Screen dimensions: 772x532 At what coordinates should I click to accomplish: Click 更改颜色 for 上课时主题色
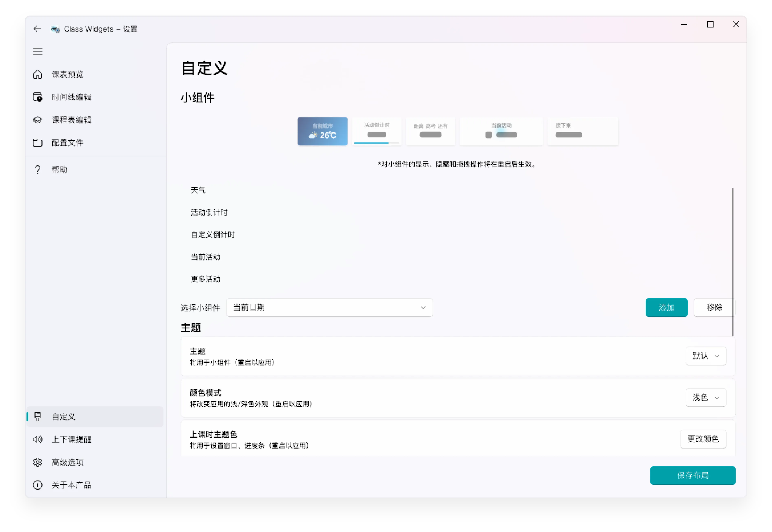703,439
